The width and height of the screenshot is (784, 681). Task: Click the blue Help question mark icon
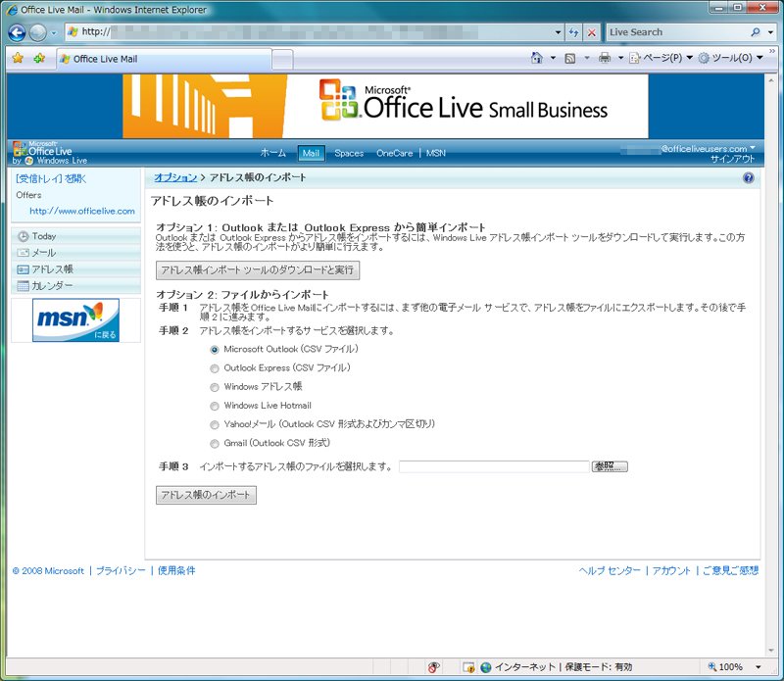pyautogui.click(x=749, y=178)
